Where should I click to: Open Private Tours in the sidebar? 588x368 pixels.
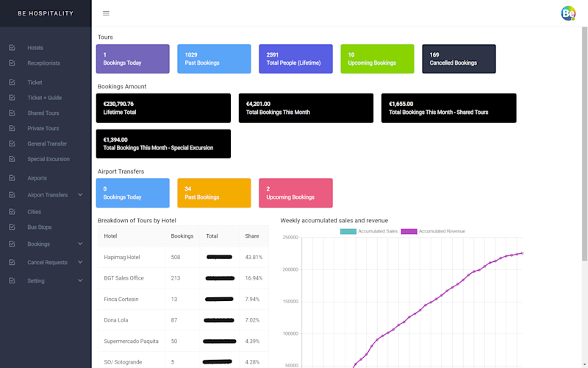click(x=43, y=128)
